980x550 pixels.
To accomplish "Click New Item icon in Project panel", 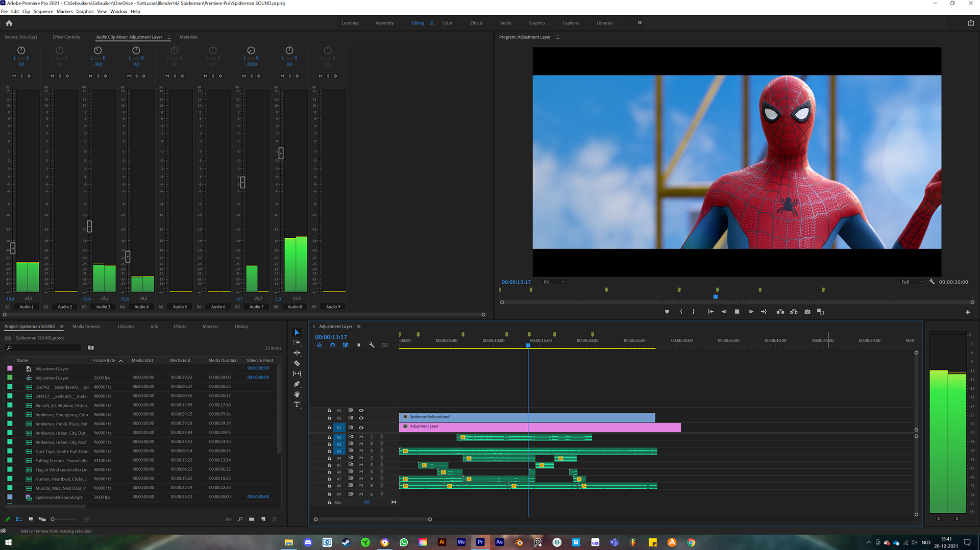I will (263, 519).
